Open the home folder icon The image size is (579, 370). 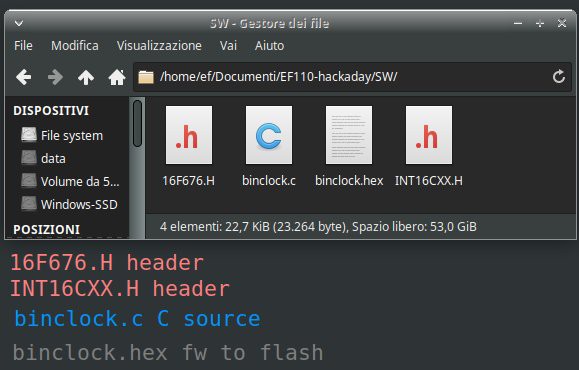(x=117, y=77)
